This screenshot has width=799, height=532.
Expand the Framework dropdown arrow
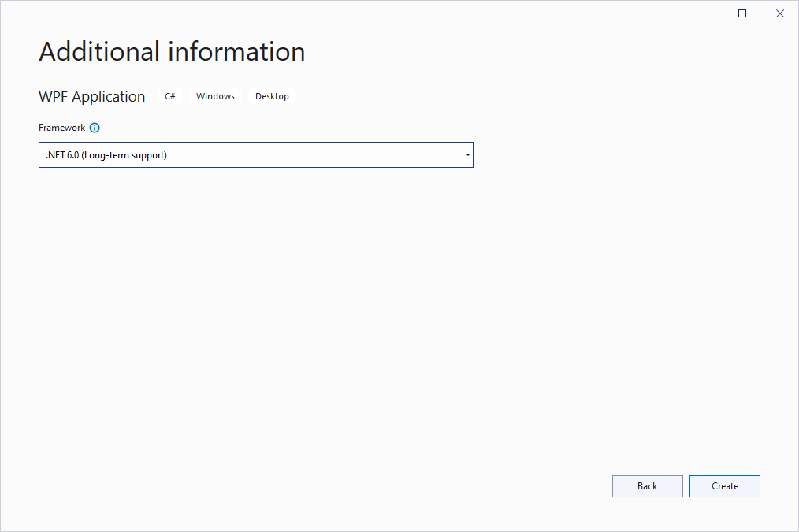click(468, 155)
